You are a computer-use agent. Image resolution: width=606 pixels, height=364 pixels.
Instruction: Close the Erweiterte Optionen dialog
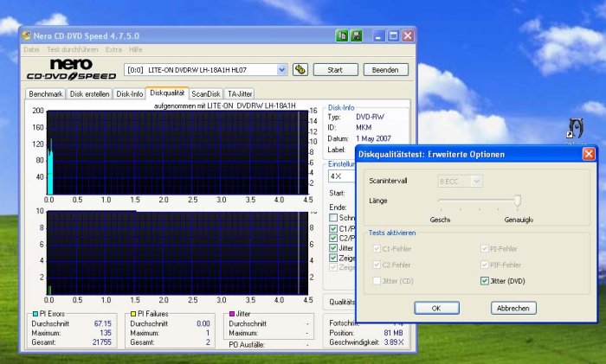click(589, 154)
